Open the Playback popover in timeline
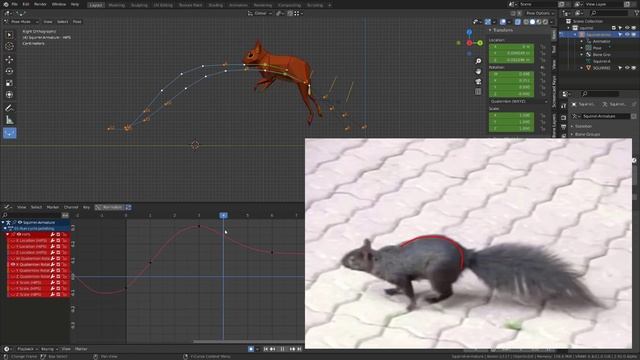This screenshot has height=360, width=640. click(x=27, y=349)
